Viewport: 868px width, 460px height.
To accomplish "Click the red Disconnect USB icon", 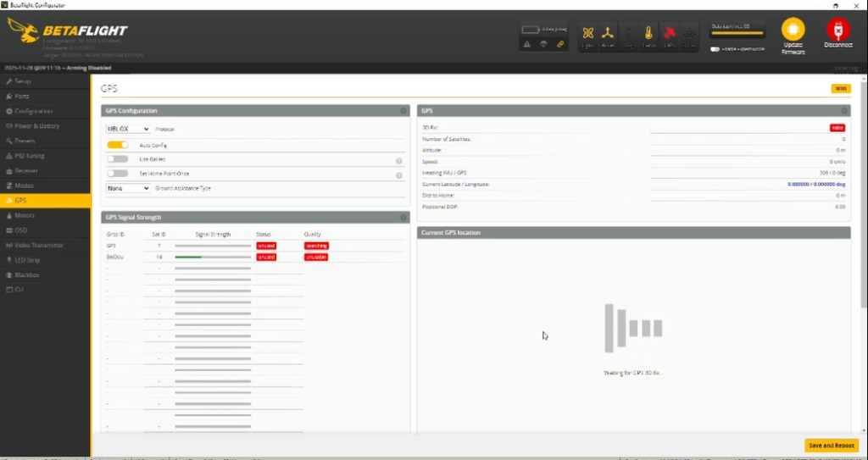I will tap(838, 30).
